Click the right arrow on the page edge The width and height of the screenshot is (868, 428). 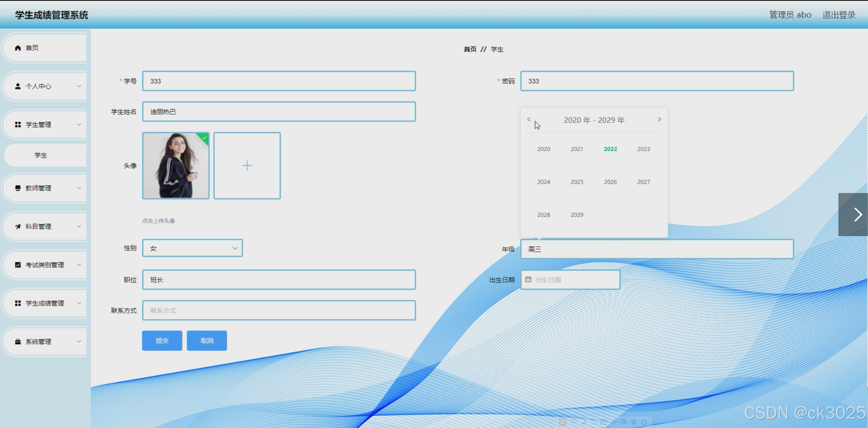[858, 215]
